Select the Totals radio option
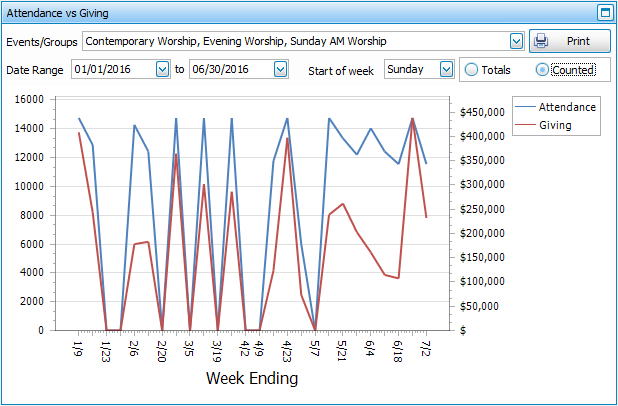Screen dimensions: 618x406 [x=472, y=70]
